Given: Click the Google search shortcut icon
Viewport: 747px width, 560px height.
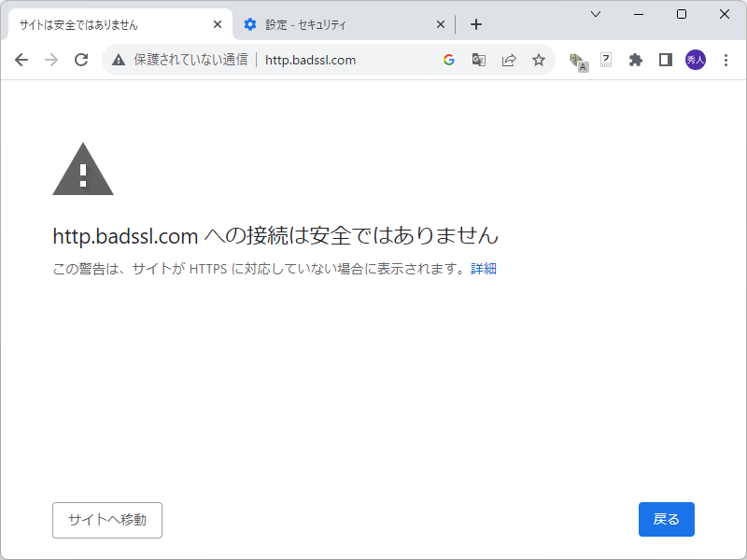Looking at the screenshot, I should click(447, 59).
